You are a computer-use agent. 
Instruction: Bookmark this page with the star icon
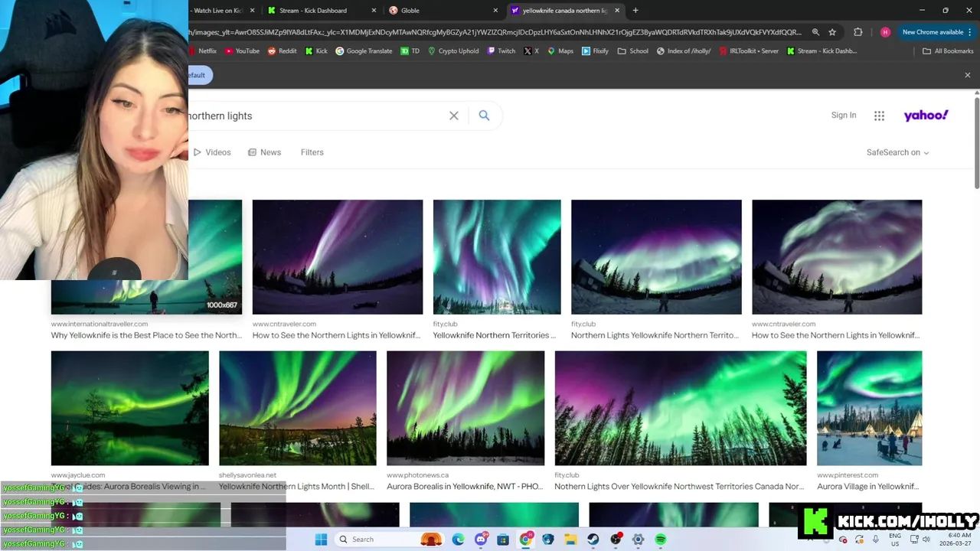(832, 32)
